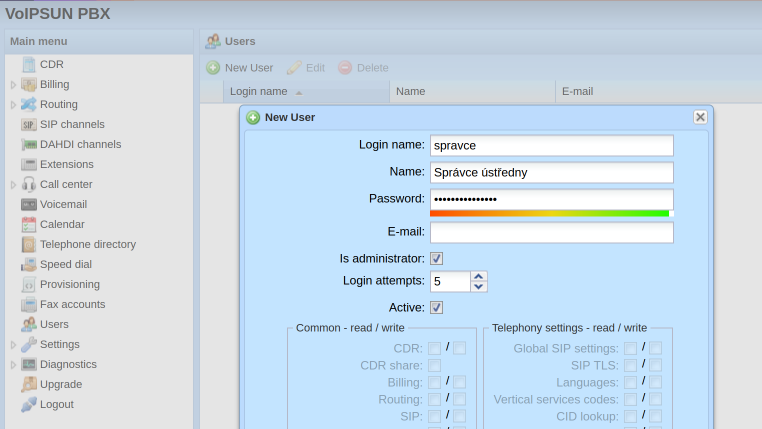Click the Settings wrench icon
This screenshot has height=429, width=762.
pyautogui.click(x=29, y=344)
